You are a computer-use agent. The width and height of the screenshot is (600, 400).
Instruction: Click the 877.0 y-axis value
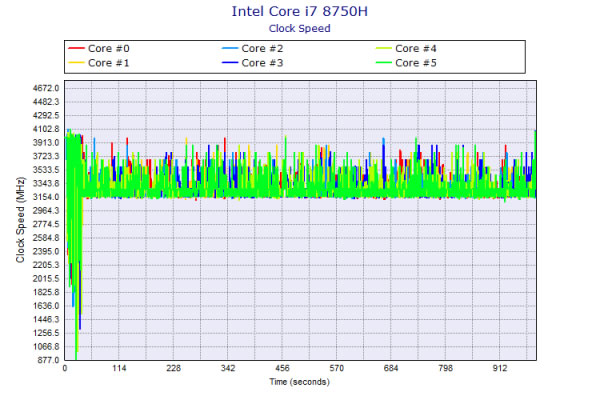[x=48, y=360]
